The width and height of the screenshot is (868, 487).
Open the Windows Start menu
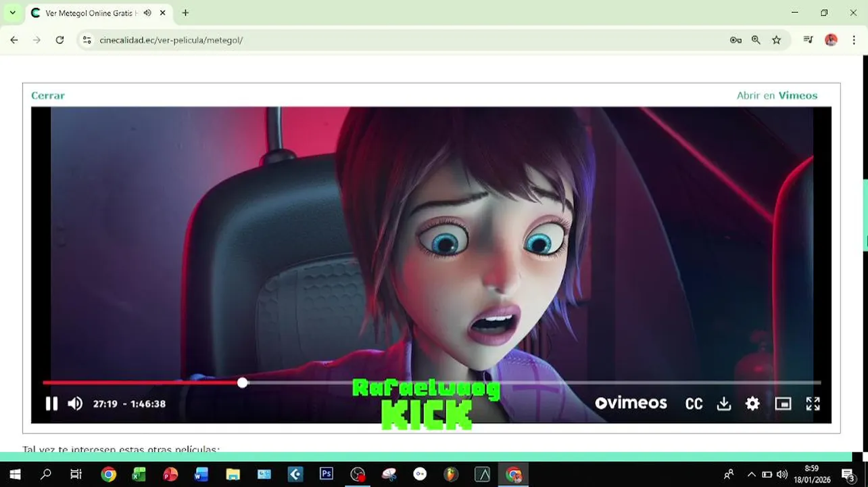[14, 475]
